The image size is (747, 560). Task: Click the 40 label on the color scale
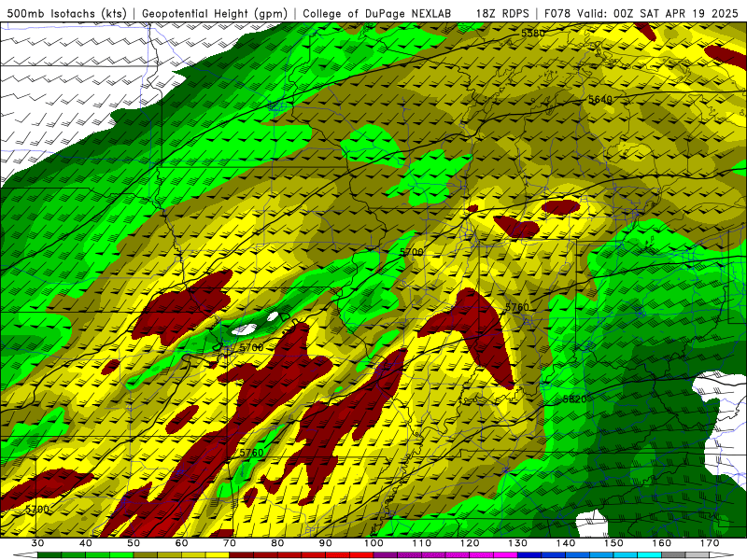[86, 543]
